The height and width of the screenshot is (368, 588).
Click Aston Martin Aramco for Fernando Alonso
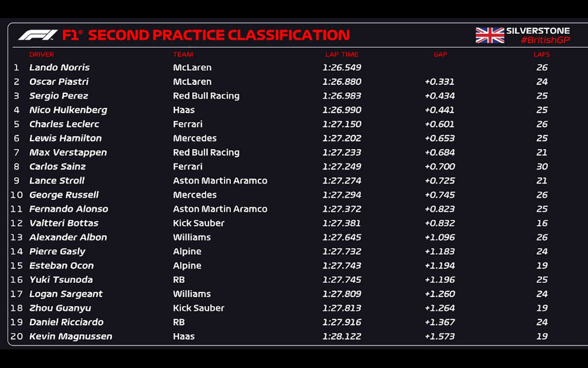[x=220, y=209]
